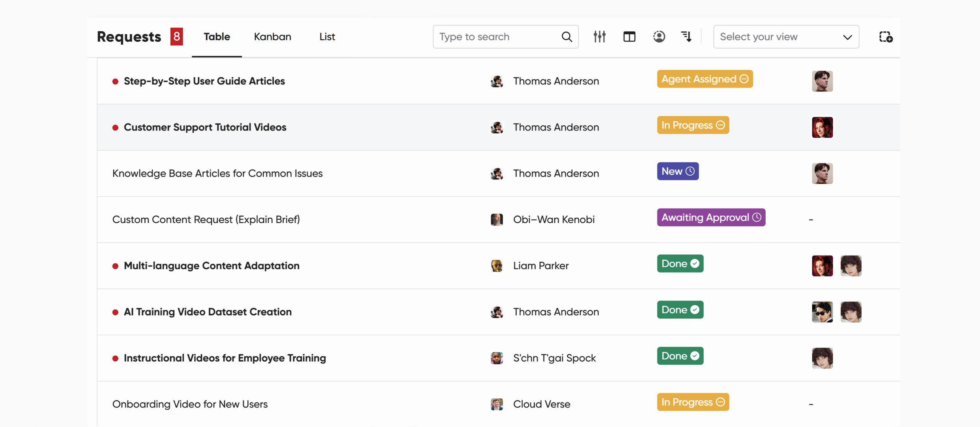Click the Done badge for Multi-language Content Adaptation

[x=680, y=264]
